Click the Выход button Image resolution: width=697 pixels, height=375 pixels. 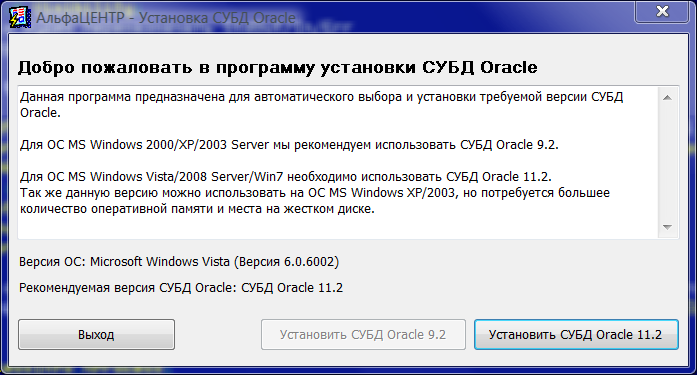tap(96, 335)
